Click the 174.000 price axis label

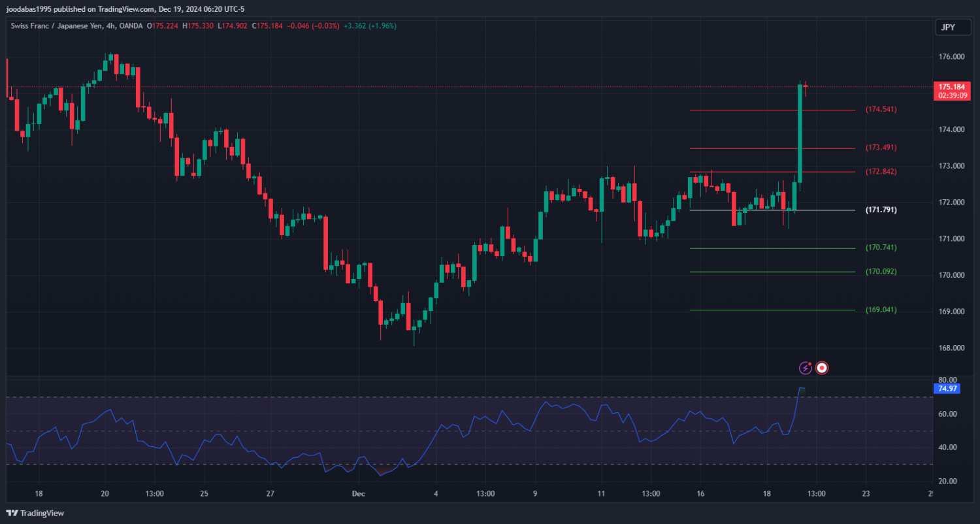tap(951, 129)
